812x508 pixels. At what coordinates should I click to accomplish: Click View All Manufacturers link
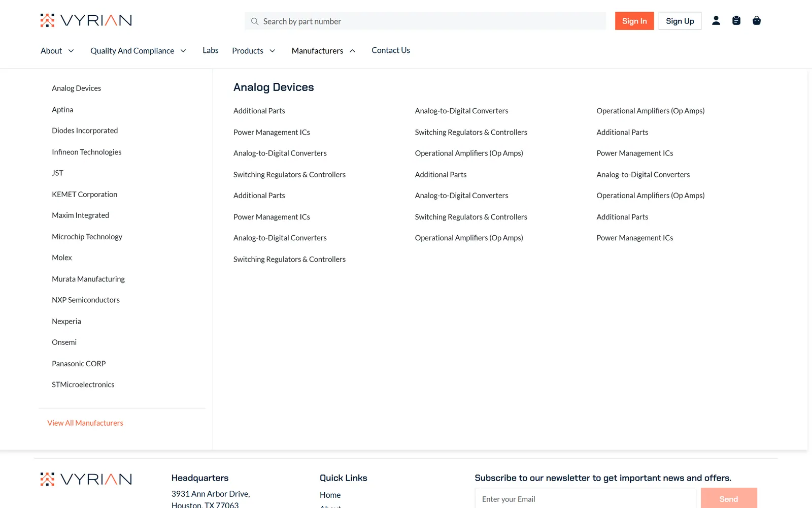[x=85, y=423]
